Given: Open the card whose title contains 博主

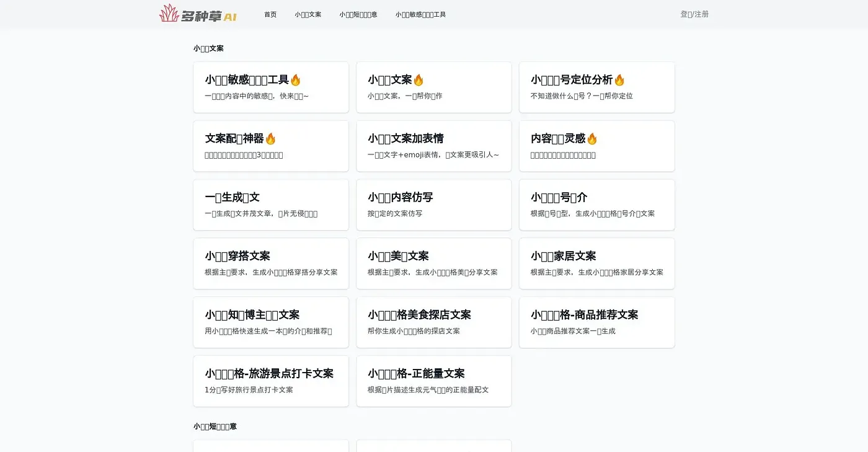Looking at the screenshot, I should 271,322.
